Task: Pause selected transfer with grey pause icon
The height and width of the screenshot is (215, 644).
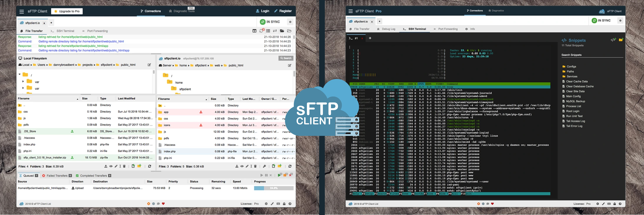Action: [266, 175]
